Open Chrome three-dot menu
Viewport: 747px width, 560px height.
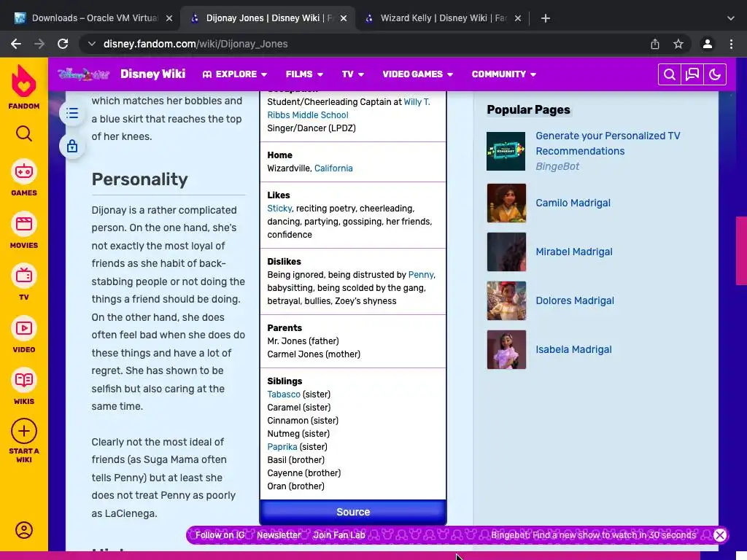tap(731, 44)
